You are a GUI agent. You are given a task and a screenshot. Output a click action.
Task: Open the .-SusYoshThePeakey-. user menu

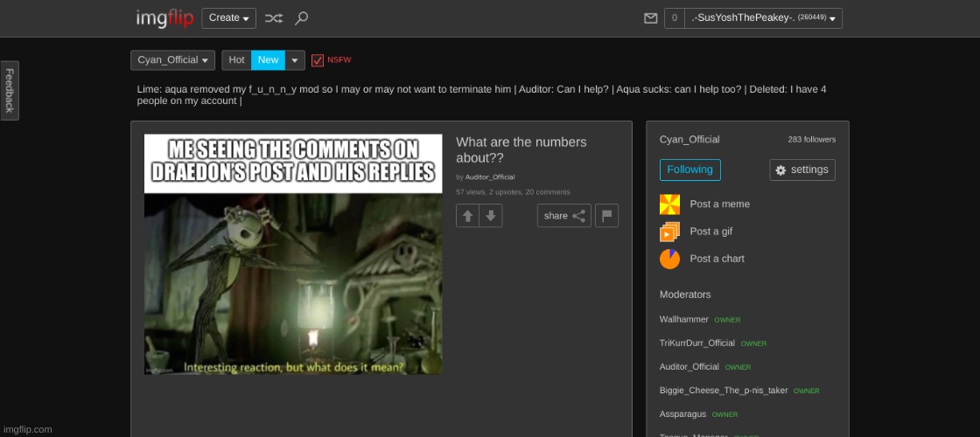coord(763,18)
